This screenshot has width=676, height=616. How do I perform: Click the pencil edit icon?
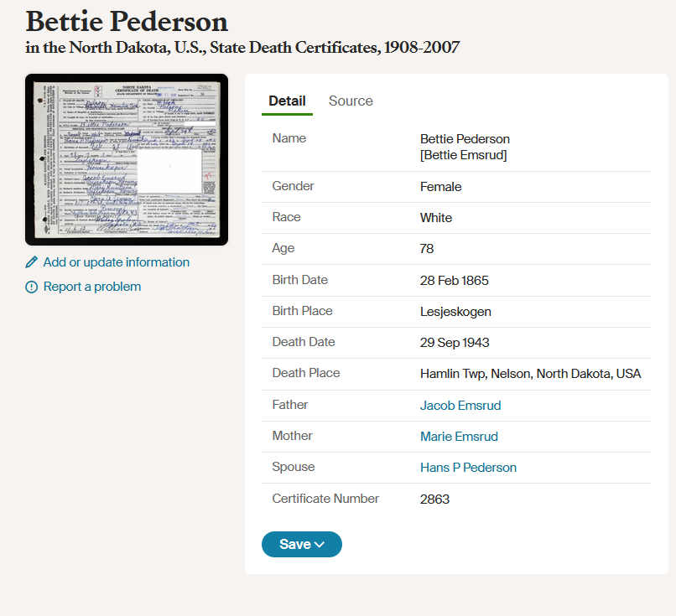click(30, 262)
